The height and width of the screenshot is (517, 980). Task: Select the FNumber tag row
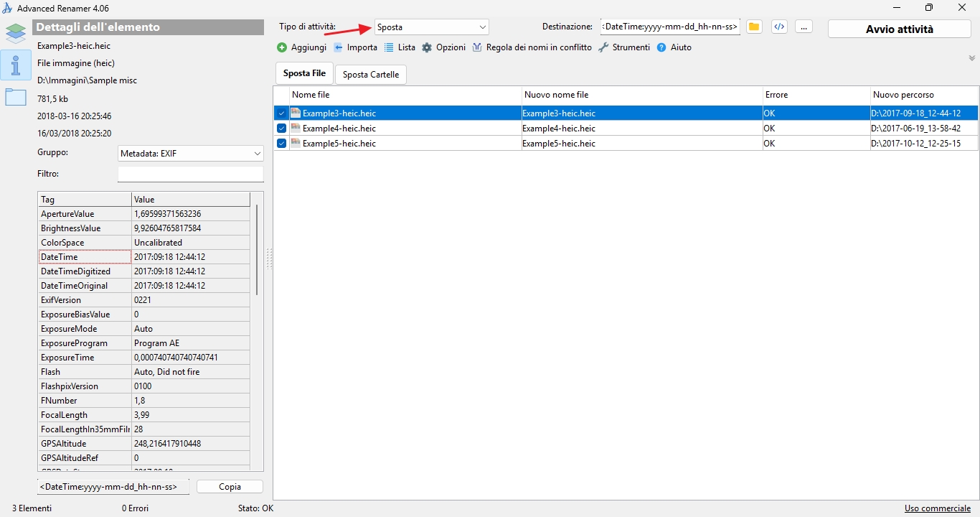coord(144,401)
